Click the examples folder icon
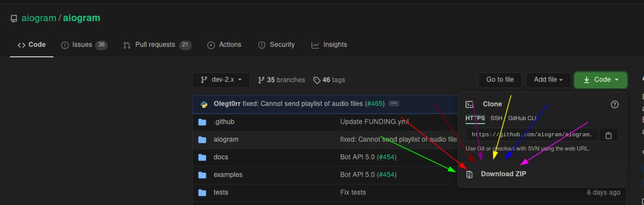This screenshot has width=644, height=205. click(202, 175)
